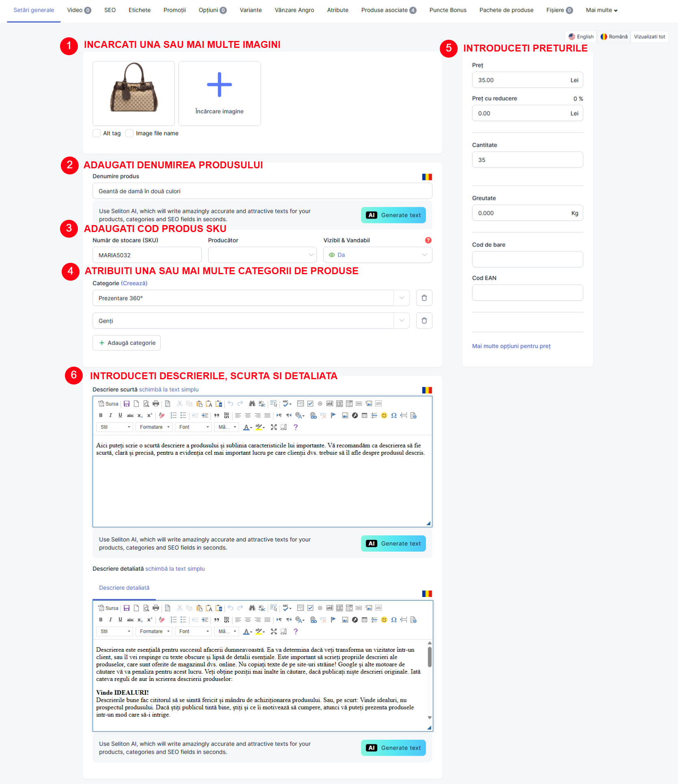Click the plus icon to upload an image
Viewport: 678px width, 784px height.
click(x=220, y=85)
